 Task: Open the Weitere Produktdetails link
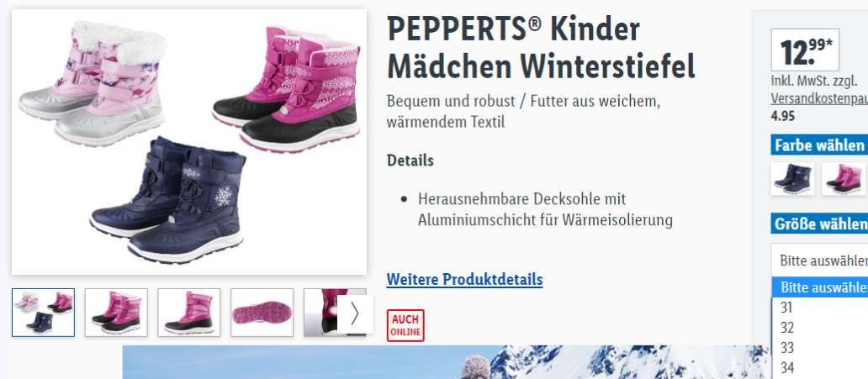[464, 279]
